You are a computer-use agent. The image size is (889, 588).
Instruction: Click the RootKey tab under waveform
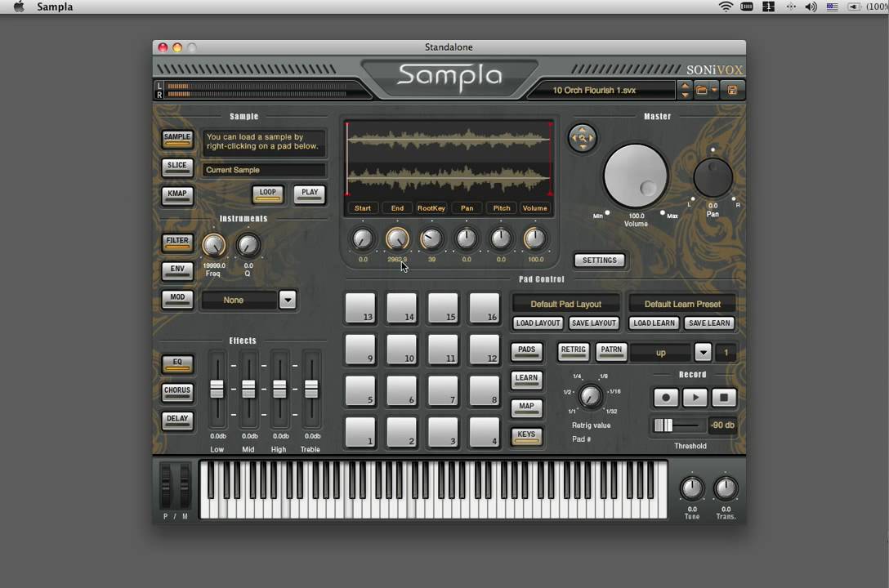pos(431,208)
